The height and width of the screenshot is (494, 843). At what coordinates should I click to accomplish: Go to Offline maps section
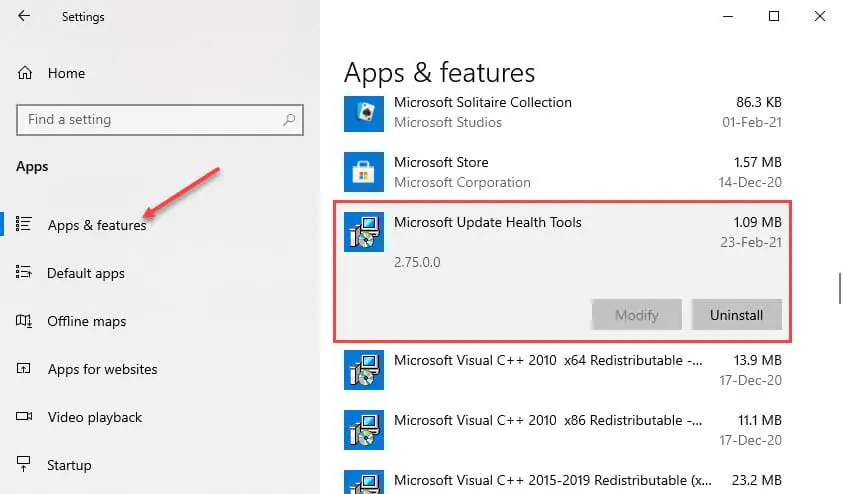coord(87,321)
